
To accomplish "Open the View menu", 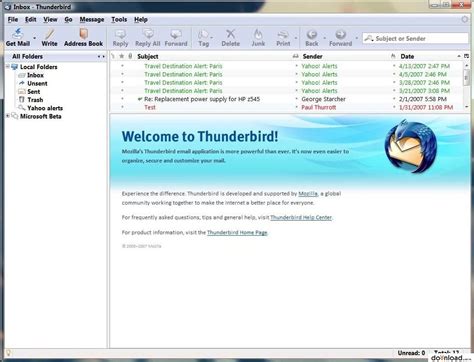I will [50, 20].
